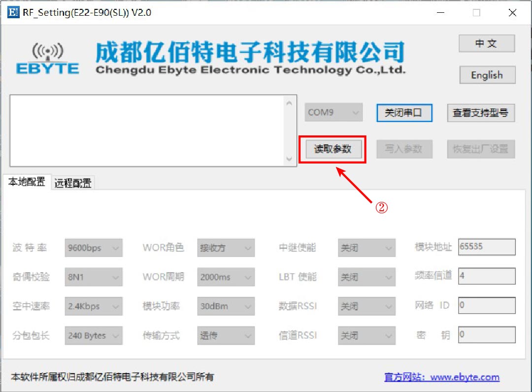Screen dimensions: 532x392
Task: Select the 本地配置 local configuration tab
Action: coord(27,182)
